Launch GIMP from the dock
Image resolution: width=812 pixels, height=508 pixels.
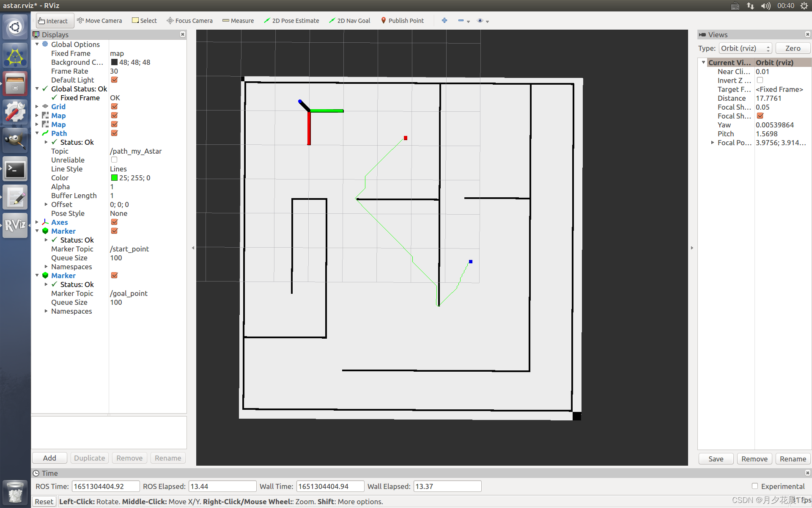[15, 140]
